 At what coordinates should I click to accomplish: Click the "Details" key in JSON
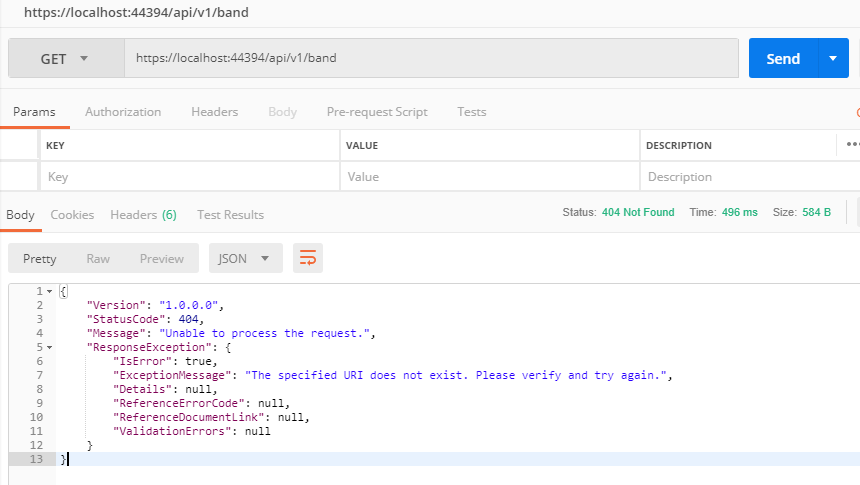coord(142,389)
